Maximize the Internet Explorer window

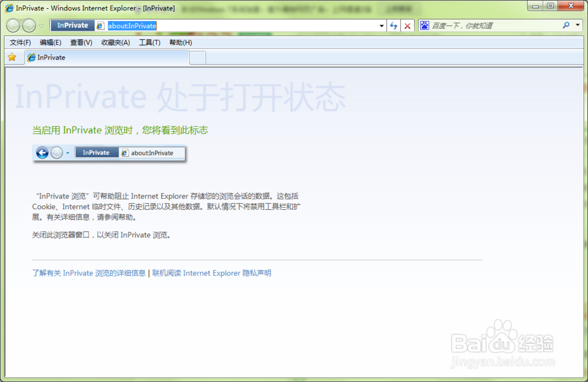[550, 6]
